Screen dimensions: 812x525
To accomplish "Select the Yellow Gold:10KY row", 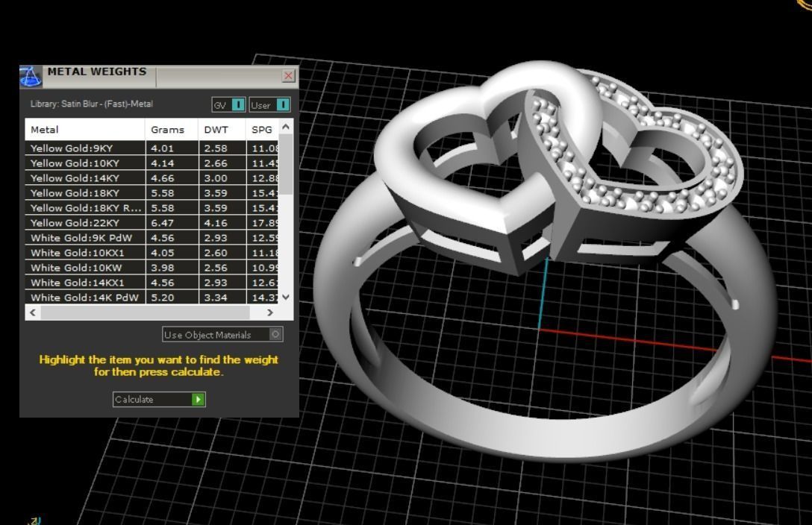I will tap(152, 163).
